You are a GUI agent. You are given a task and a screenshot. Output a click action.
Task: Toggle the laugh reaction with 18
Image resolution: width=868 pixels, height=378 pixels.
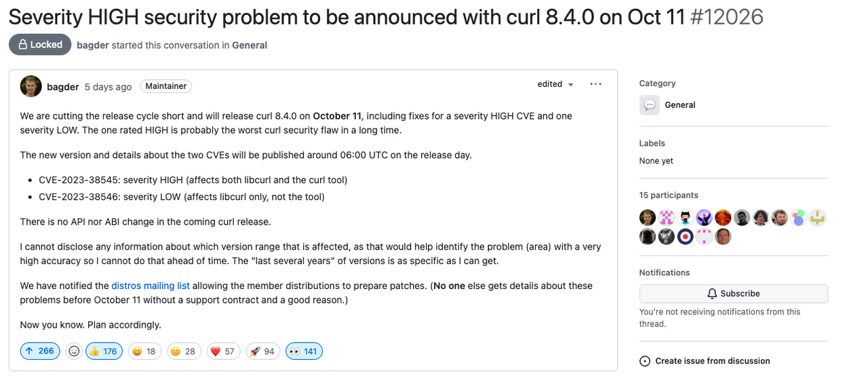[x=144, y=351]
